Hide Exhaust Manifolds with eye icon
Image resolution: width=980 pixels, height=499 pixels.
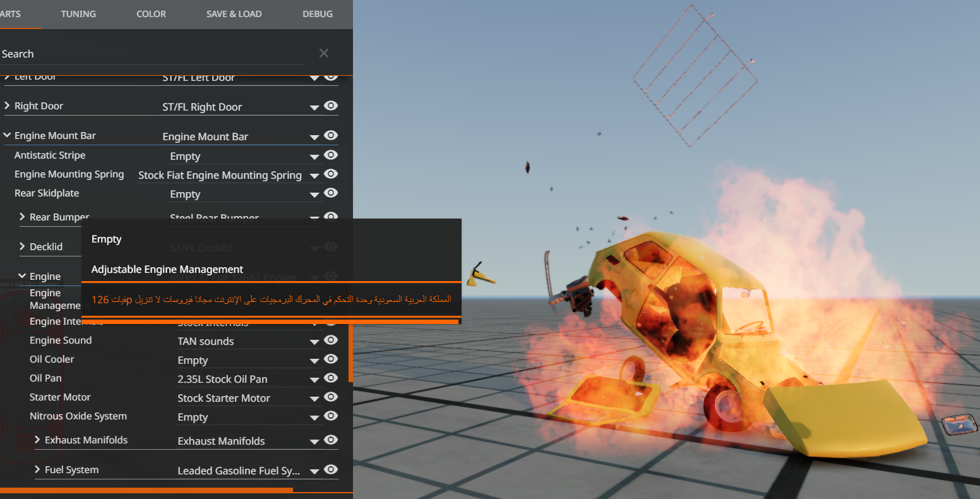331,440
